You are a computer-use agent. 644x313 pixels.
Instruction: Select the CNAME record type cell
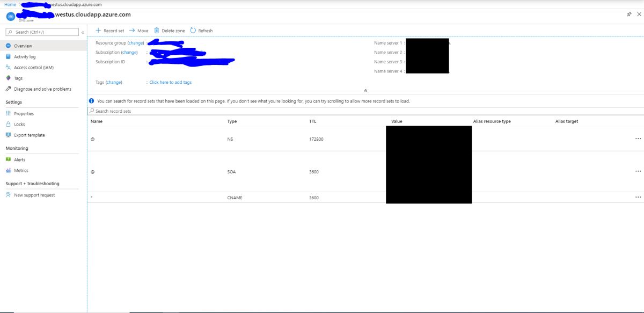[x=235, y=198]
